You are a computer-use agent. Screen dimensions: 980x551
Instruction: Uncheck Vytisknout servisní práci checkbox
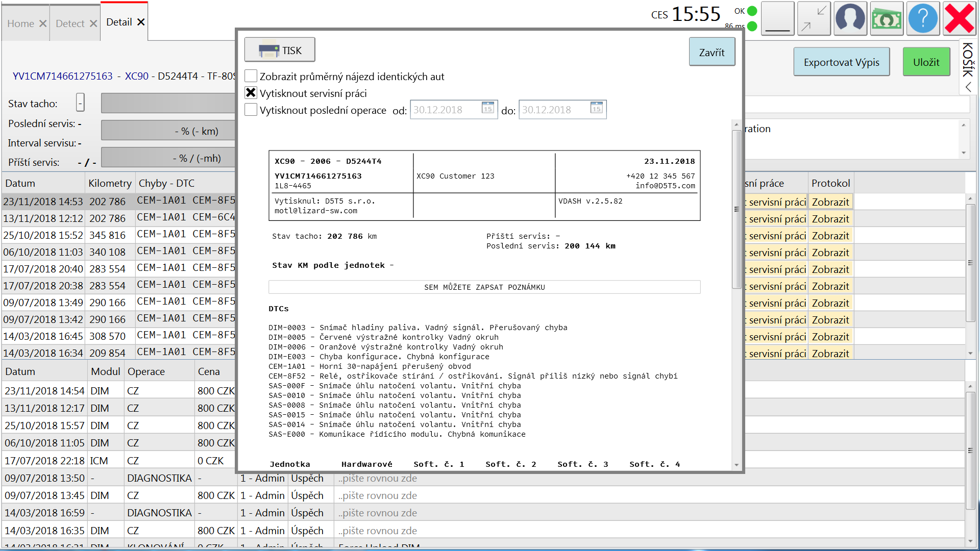click(x=251, y=93)
